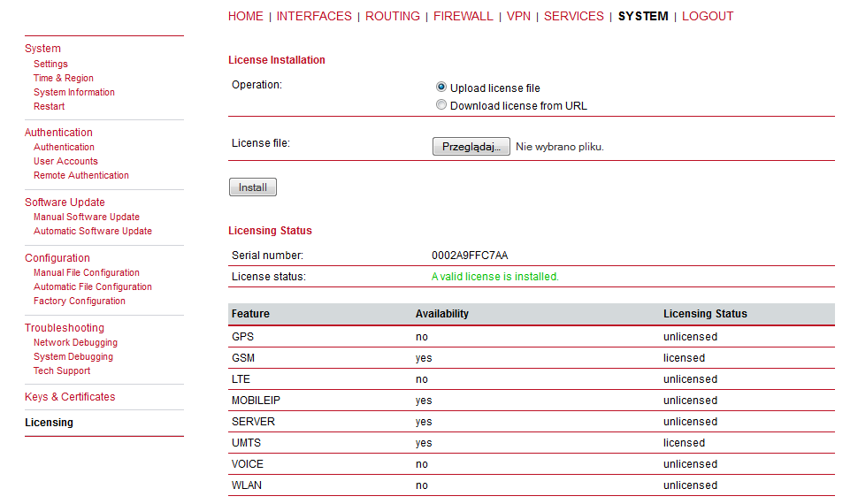Viewport: 858px width, 504px height.
Task: Click the LOGOUT link
Action: 708,17
